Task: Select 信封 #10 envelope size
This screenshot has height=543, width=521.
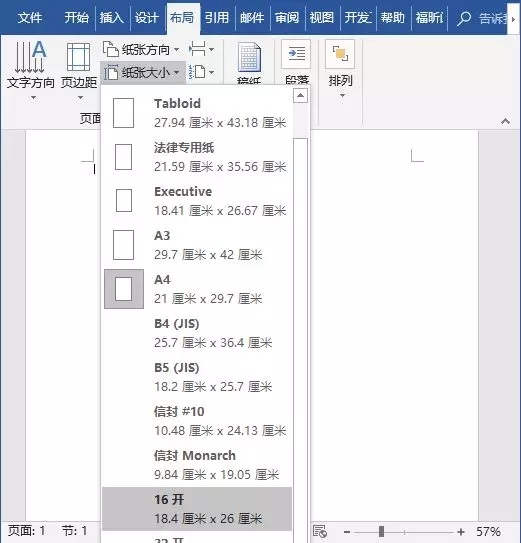Action: pos(197,421)
